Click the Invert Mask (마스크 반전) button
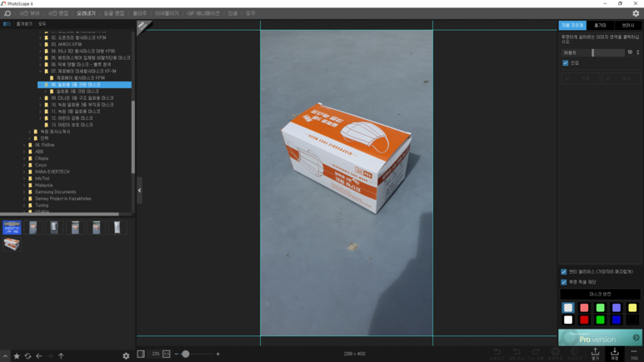Image resolution: width=644 pixels, height=362 pixels. click(x=600, y=295)
